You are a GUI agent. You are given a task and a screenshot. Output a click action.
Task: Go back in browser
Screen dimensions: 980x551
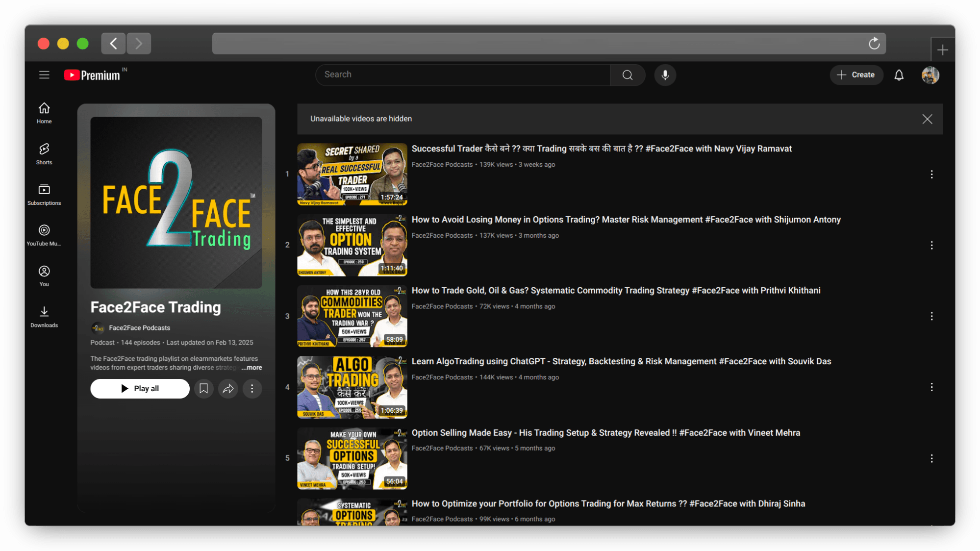pyautogui.click(x=113, y=44)
